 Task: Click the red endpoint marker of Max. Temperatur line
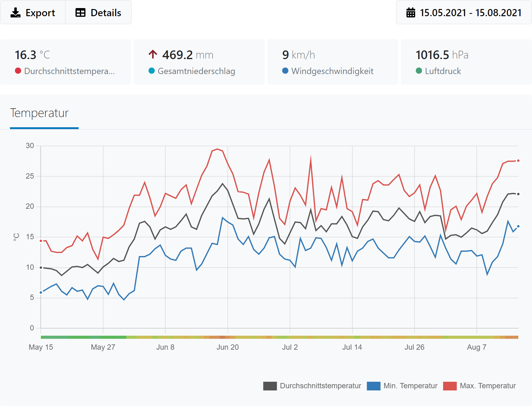click(x=518, y=161)
